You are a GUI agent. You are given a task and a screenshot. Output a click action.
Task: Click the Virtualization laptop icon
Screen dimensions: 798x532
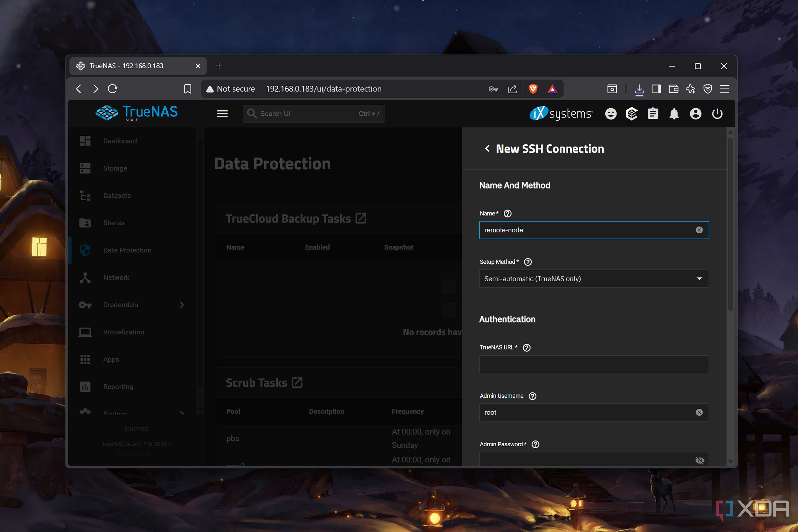[x=85, y=332]
